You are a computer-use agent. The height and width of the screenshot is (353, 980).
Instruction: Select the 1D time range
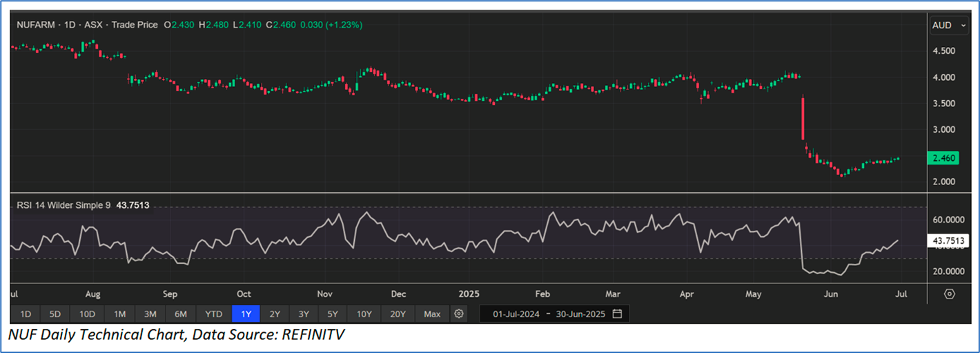tap(26, 314)
